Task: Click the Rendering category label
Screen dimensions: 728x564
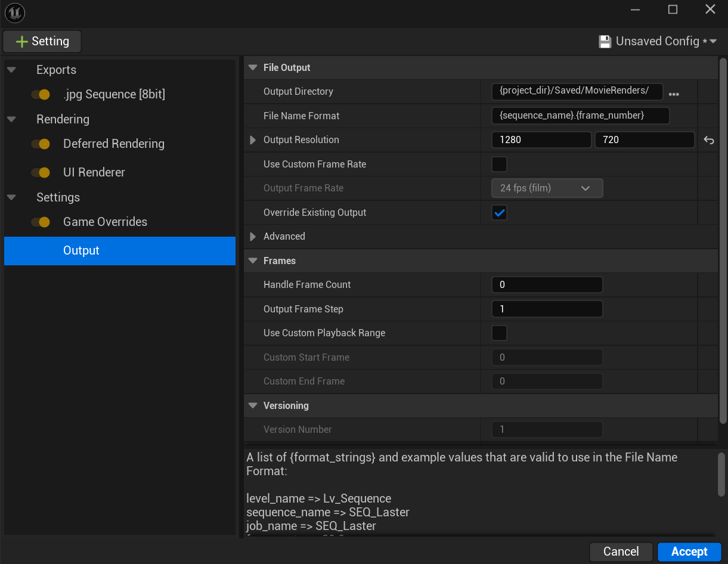Action: click(63, 119)
